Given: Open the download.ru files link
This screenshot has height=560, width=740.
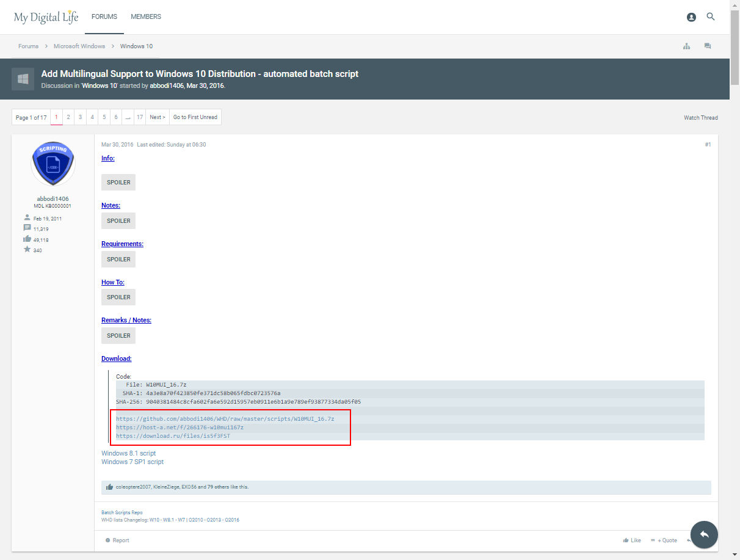Looking at the screenshot, I should (x=173, y=436).
